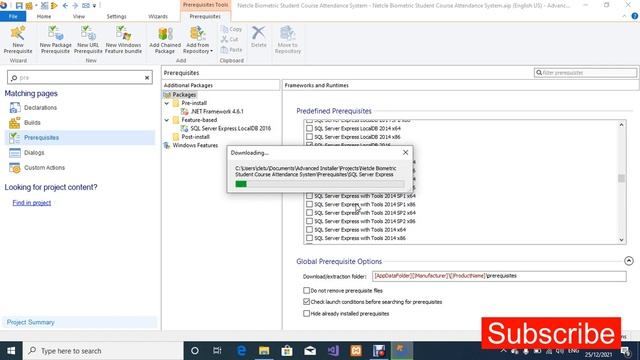The image size is (640, 360).
Task: Click the filter prerequisites field
Action: (585, 73)
